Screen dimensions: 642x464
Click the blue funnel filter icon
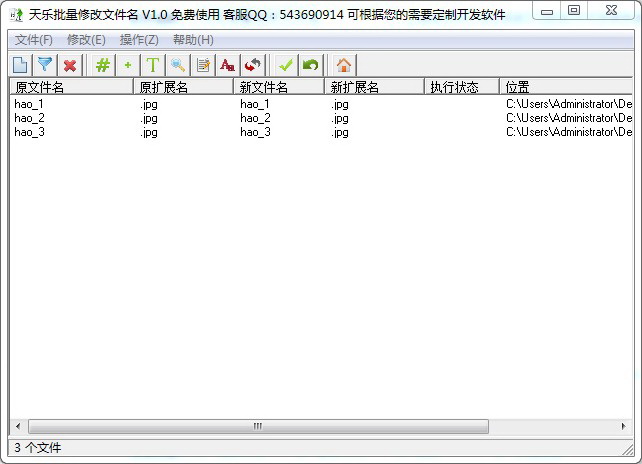pos(45,65)
